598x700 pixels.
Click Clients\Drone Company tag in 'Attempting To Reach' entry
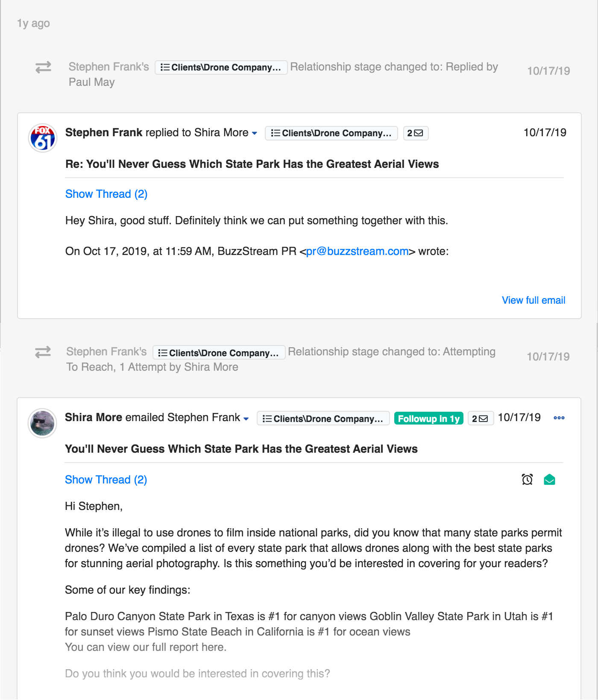click(219, 353)
